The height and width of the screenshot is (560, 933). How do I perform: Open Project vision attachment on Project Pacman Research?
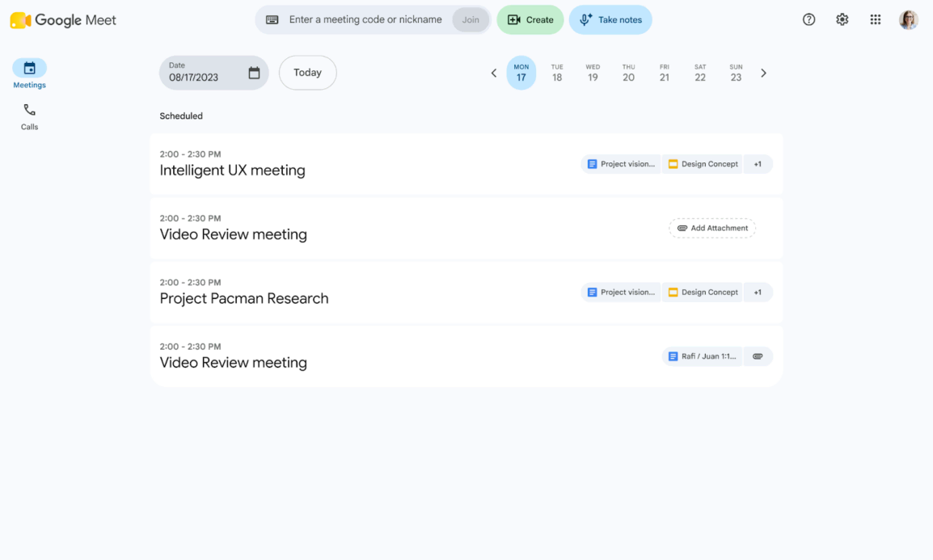621,293
